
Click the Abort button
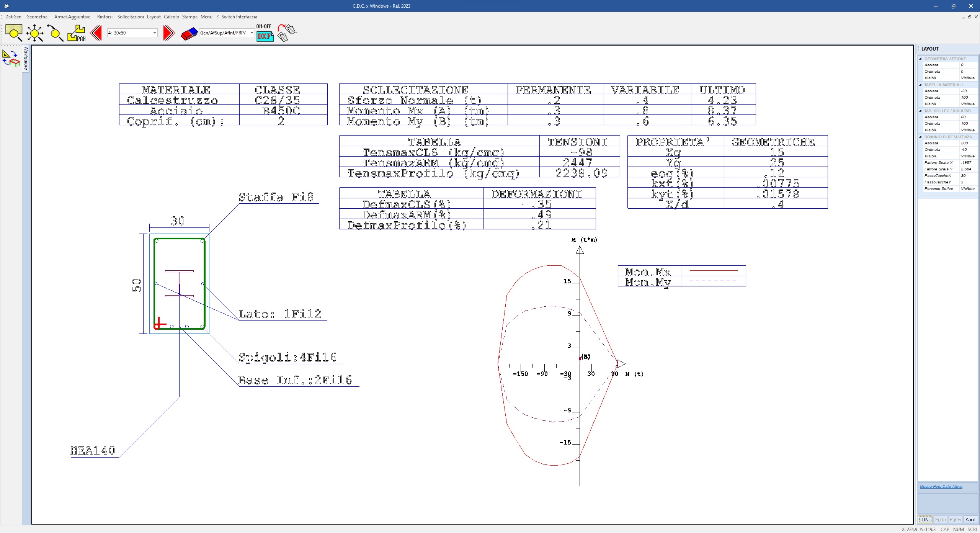pyautogui.click(x=970, y=520)
